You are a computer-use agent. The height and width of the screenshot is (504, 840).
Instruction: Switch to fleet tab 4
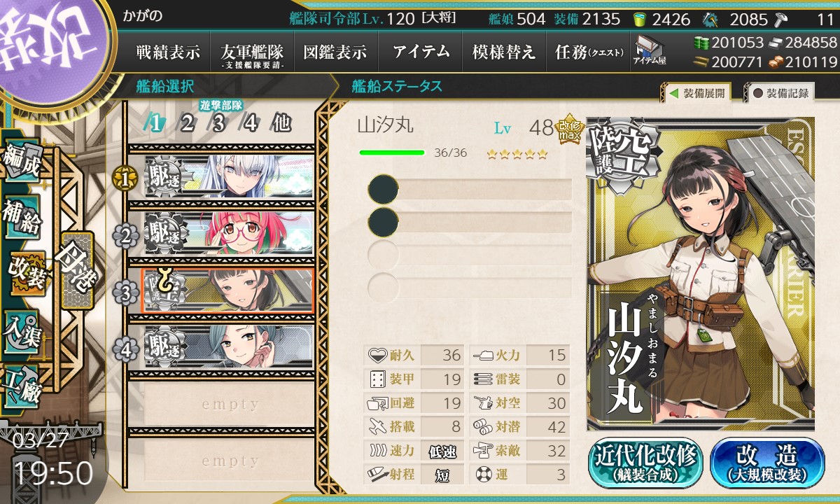coord(251,123)
